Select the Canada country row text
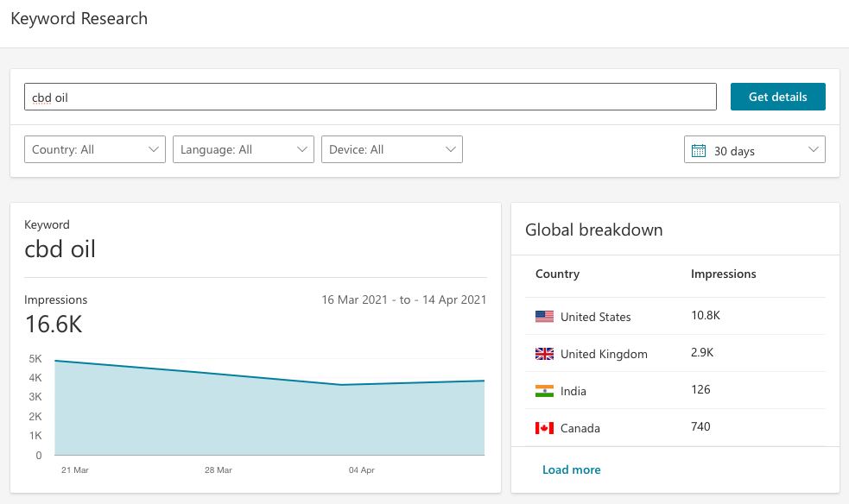The height and width of the screenshot is (504, 849). pos(580,428)
